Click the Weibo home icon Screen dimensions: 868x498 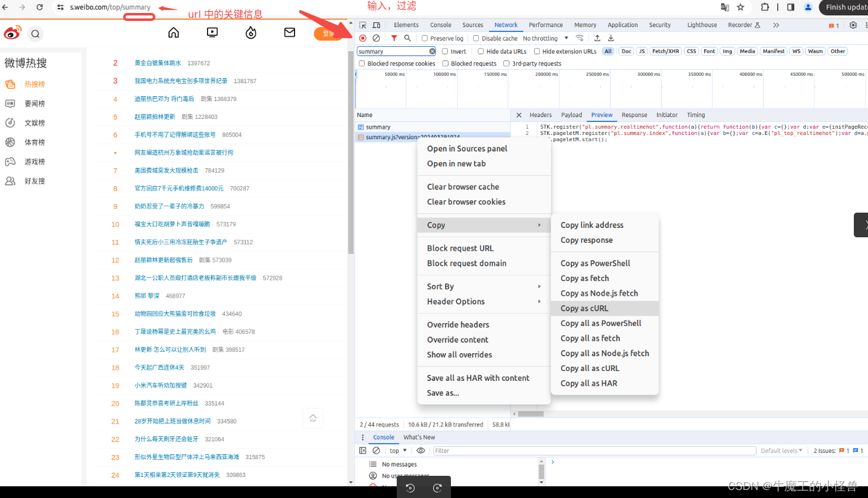click(x=174, y=33)
